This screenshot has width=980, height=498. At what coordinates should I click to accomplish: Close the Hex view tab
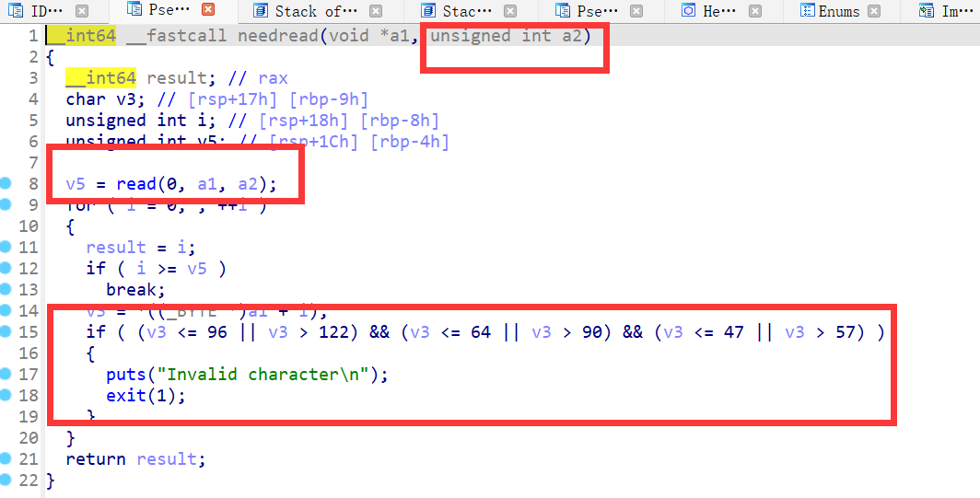755,12
